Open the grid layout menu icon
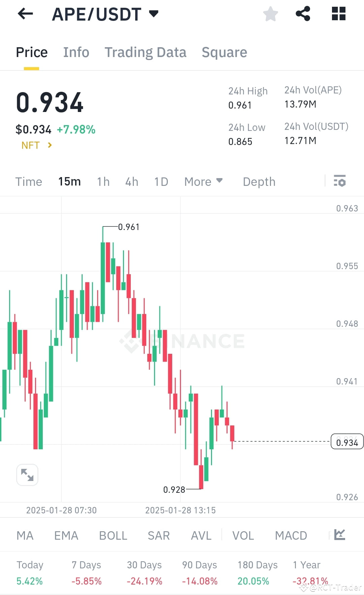364x595 pixels. [x=338, y=14]
